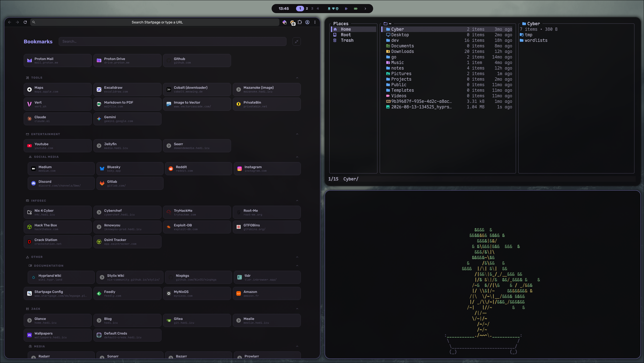Viewport: 644px width, 363px height.
Task: Click the Instagram bookmark icon
Action: (x=240, y=169)
